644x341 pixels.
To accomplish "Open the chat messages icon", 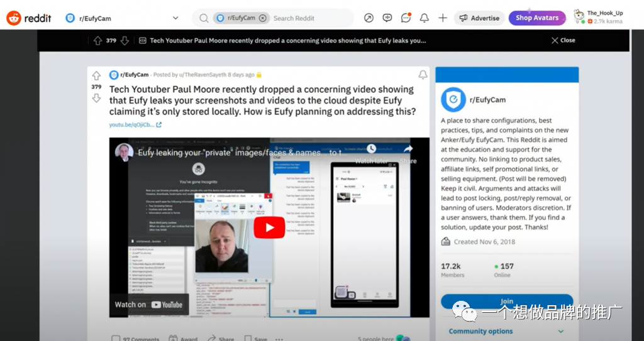I will (406, 18).
